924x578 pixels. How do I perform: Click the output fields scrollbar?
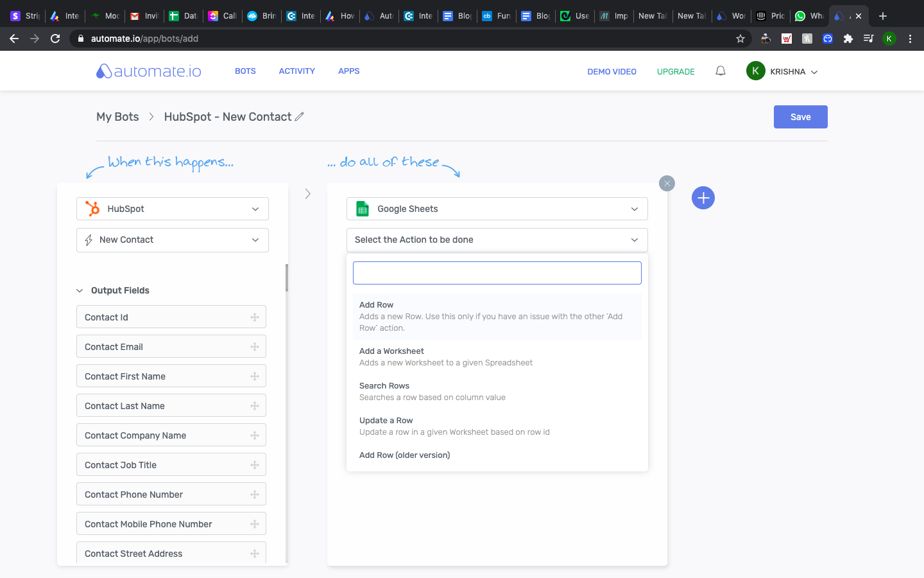(x=286, y=278)
